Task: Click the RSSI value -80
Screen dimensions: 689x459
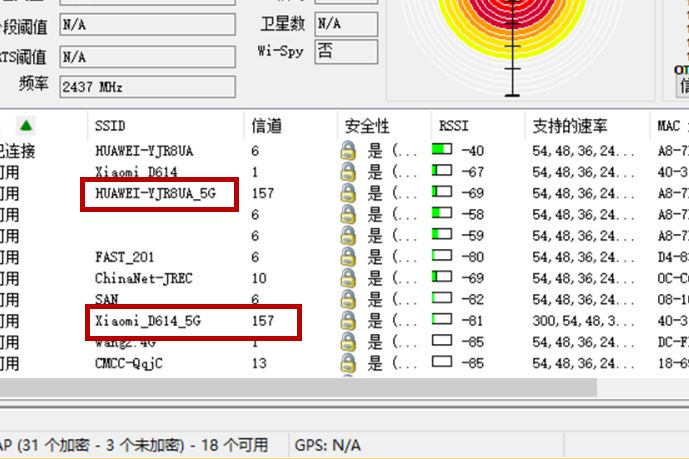Action: coord(473,257)
